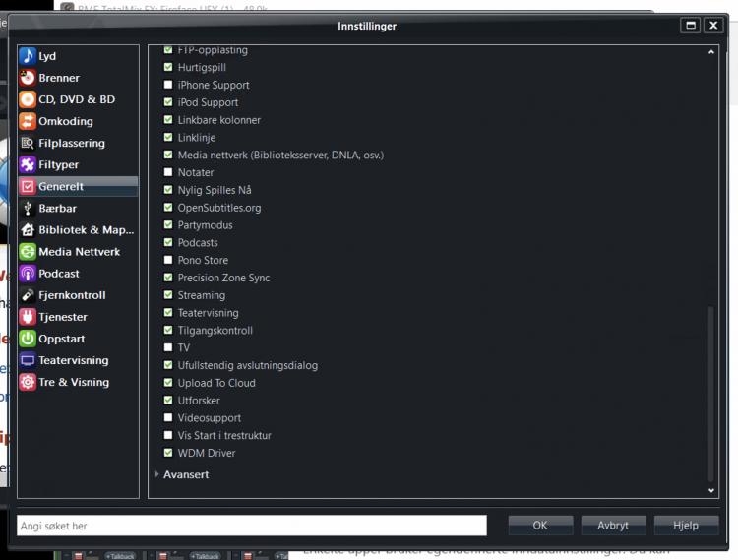Open the Media Nettverk icon
Image resolution: width=738 pixels, height=560 pixels.
pyautogui.click(x=28, y=251)
